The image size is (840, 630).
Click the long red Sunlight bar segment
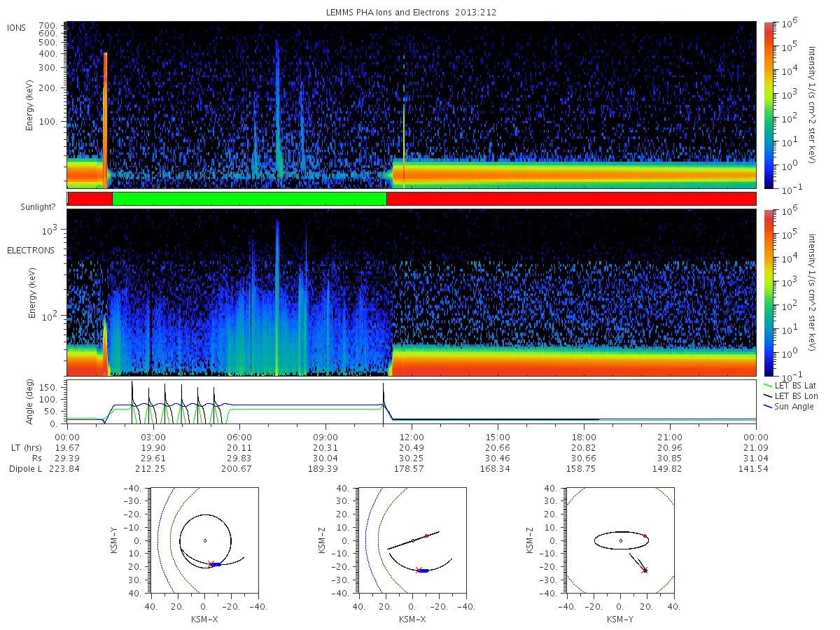[x=571, y=199]
